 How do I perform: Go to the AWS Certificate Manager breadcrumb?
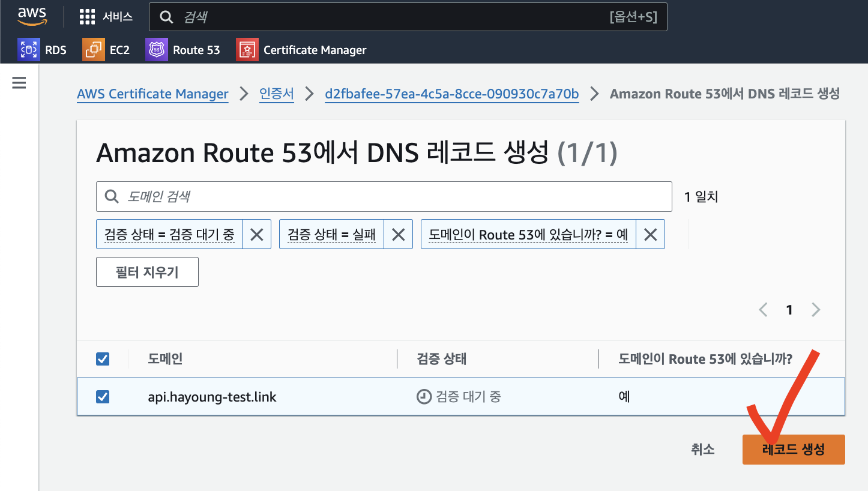[152, 94]
